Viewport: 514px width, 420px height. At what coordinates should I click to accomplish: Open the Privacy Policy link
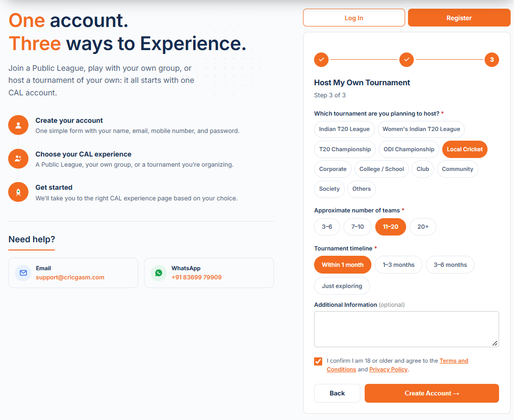click(388, 369)
